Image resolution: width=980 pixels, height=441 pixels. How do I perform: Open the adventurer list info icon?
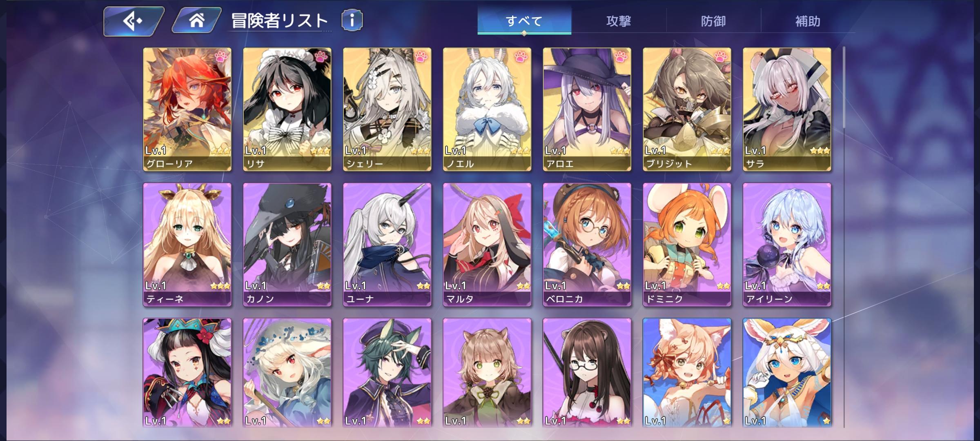(x=352, y=20)
